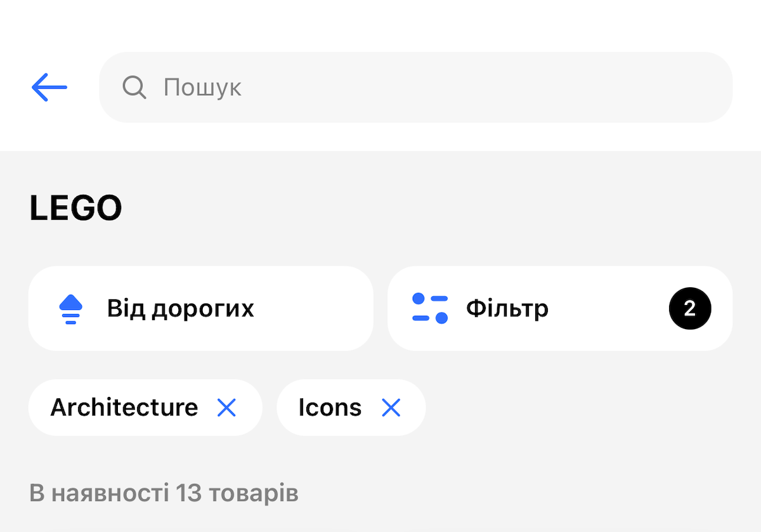The width and height of the screenshot is (761, 532).
Task: Click the sort arrow icon beside Від дорогих
Action: pos(71,309)
